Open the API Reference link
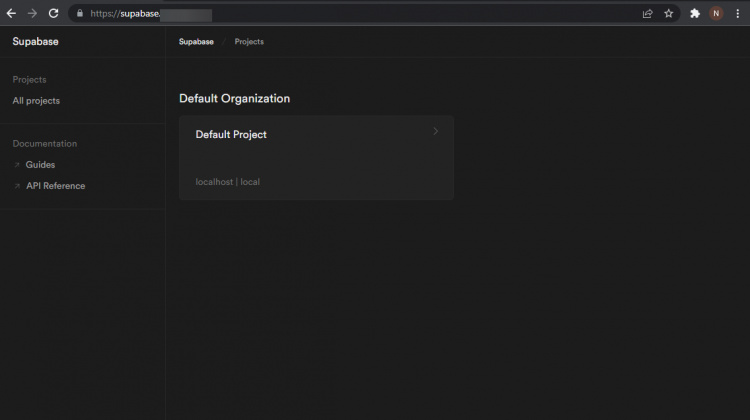Screen dimensions: 750x420 [x=55, y=186]
